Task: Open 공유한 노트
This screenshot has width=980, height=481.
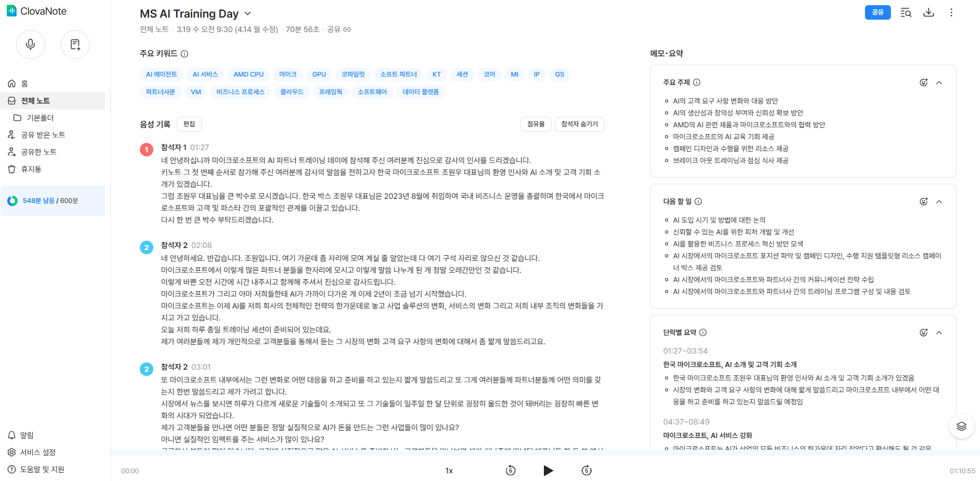Action: (x=32, y=152)
